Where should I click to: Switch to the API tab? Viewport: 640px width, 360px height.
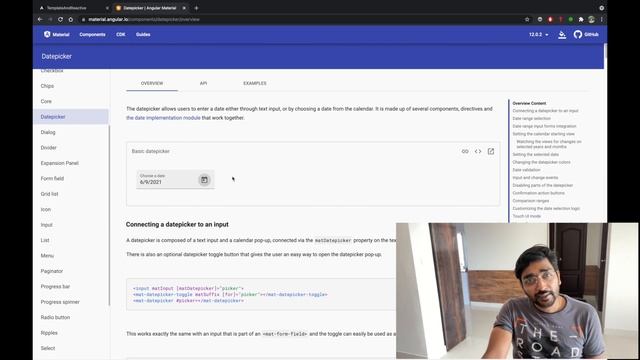203,83
